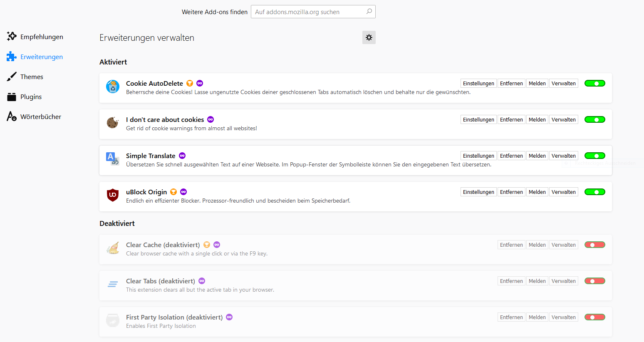
Task: Click the magnifier icon in the add-ons search field
Action: coord(369,12)
